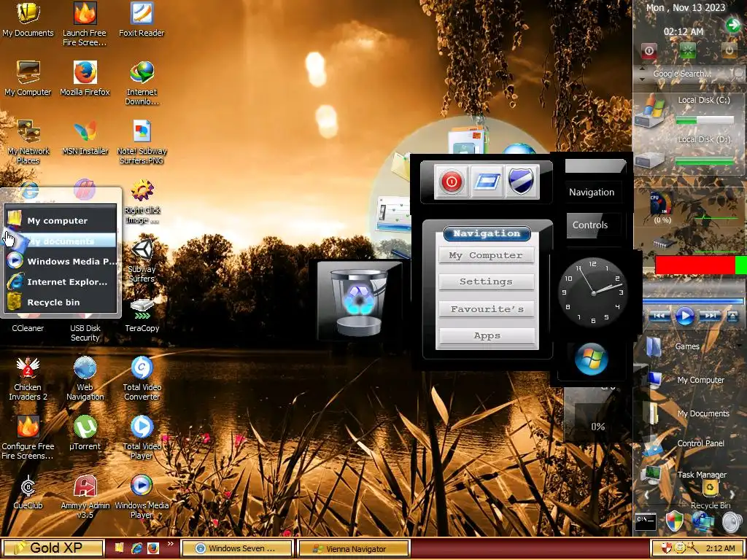Launch Chicken Invaders 2 desktop icon

[x=28, y=378]
